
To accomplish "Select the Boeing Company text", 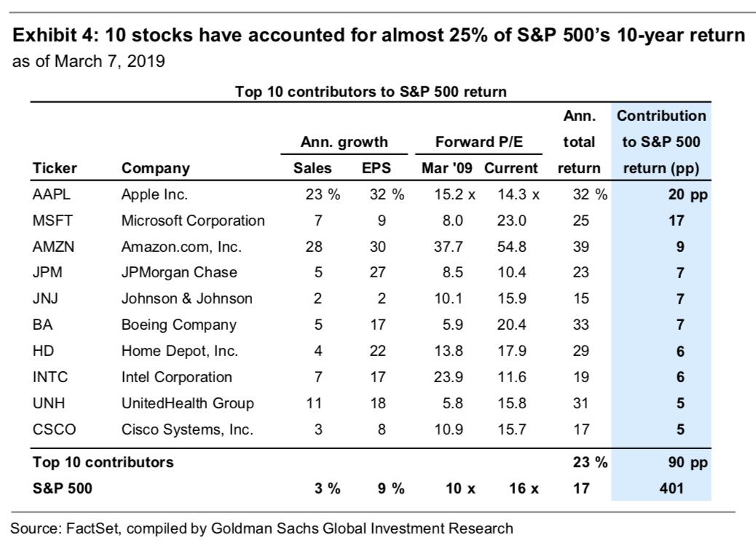I will tap(178, 325).
